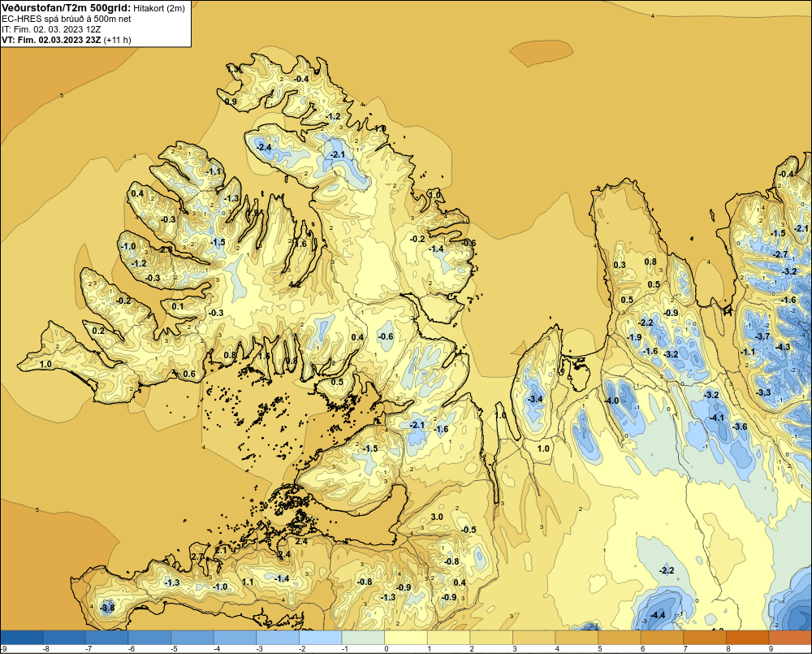Click the legend swatch between -9 and -8

(x=22, y=638)
